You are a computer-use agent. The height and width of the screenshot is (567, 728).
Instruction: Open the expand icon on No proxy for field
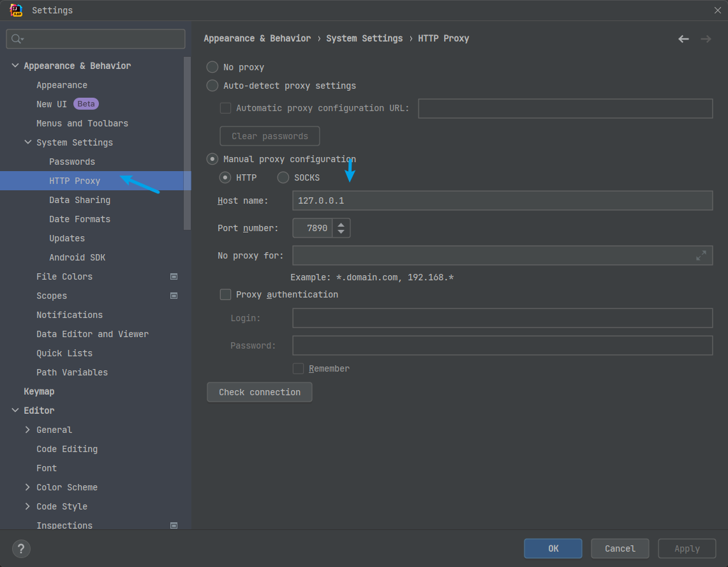pyautogui.click(x=702, y=255)
